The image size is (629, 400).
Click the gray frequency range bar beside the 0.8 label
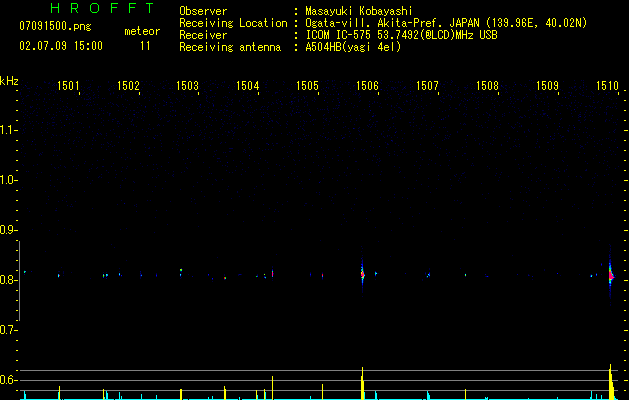point(19,281)
